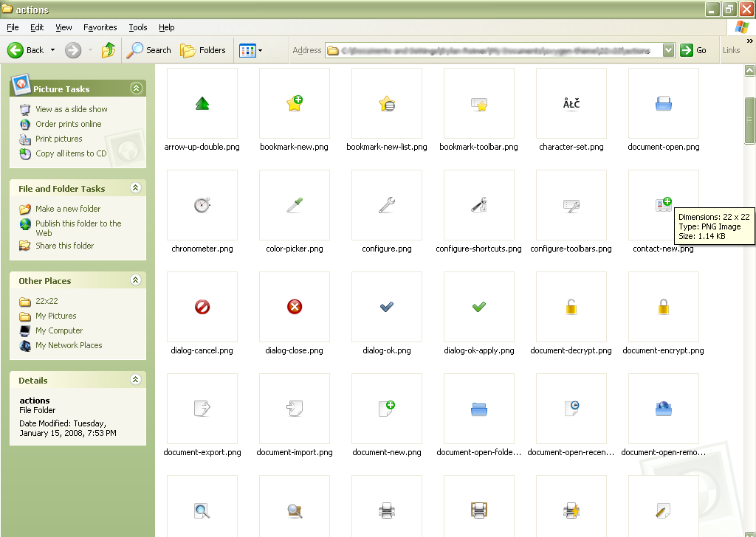Select the bookmark-new.png star icon
This screenshot has width=756, height=537.
click(x=294, y=103)
